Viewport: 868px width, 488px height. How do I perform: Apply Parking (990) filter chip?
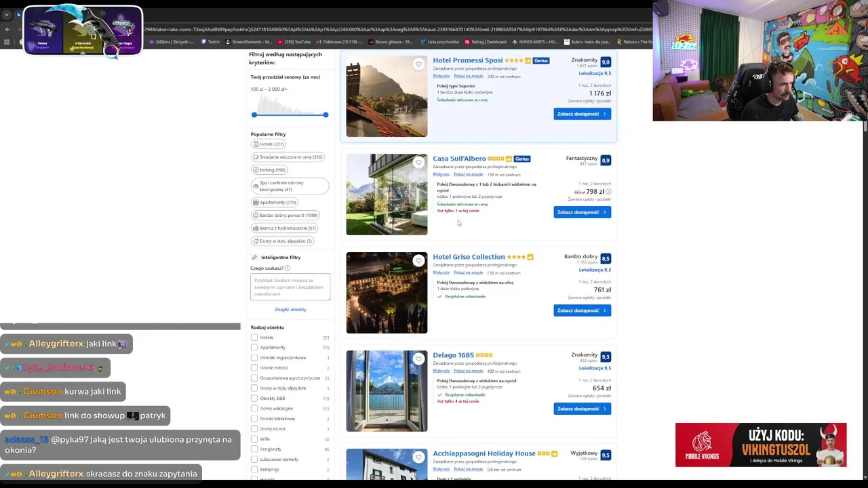pyautogui.click(x=270, y=170)
